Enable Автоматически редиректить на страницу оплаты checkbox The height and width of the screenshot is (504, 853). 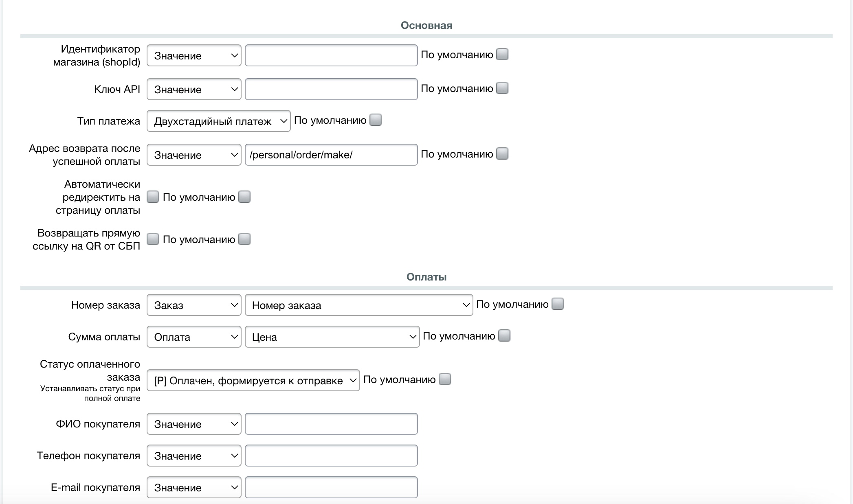click(x=153, y=197)
